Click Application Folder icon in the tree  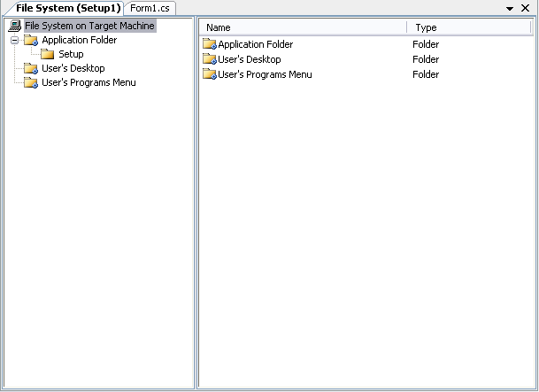coord(31,40)
